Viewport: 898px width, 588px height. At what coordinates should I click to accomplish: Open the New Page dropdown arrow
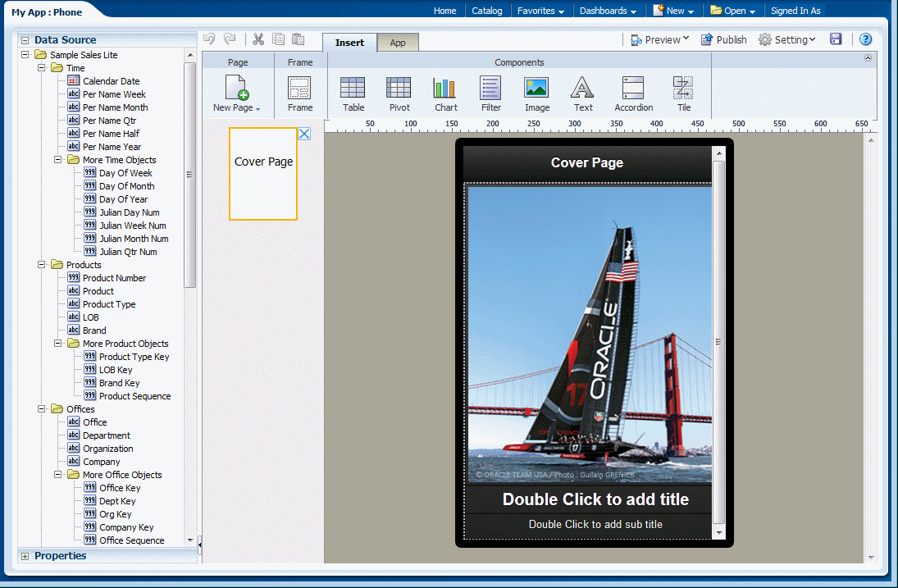point(258,109)
